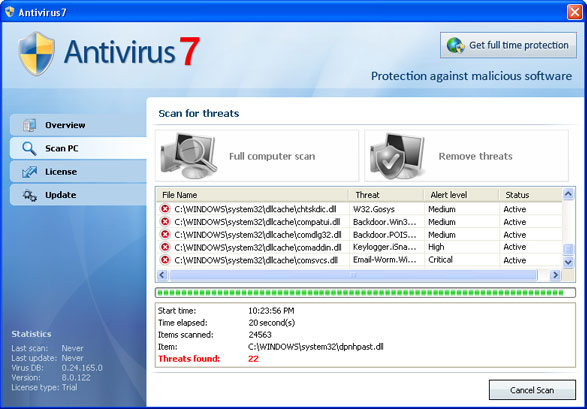The image size is (587, 409).
Task: Sort by File Name column header
Action: coord(252,195)
